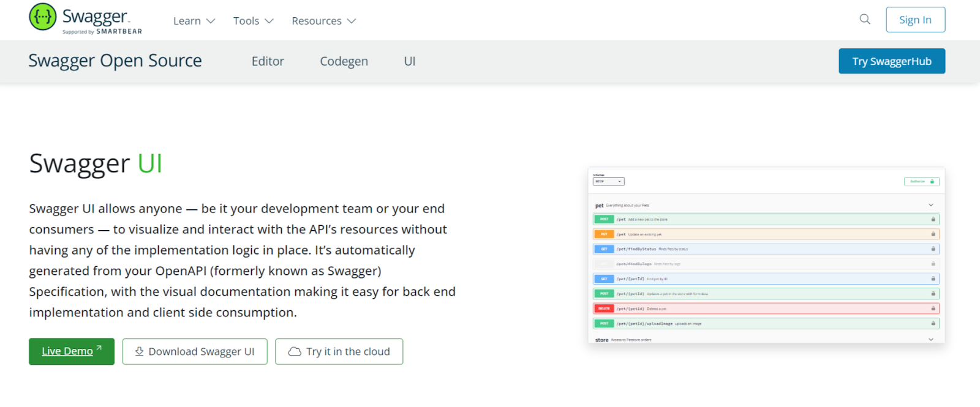Open the Swagger UI petstore preview image
Viewport: 980px width, 407px height.
766,255
